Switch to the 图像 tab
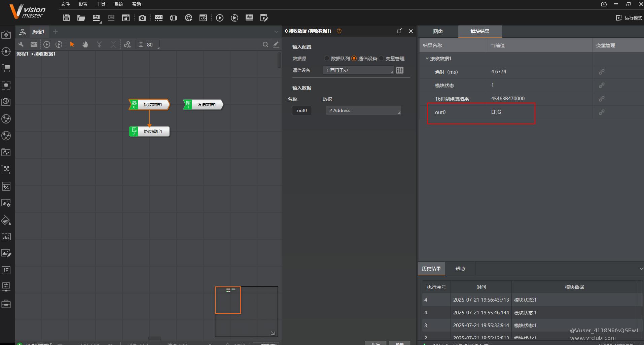The image size is (644, 345). pos(438,31)
